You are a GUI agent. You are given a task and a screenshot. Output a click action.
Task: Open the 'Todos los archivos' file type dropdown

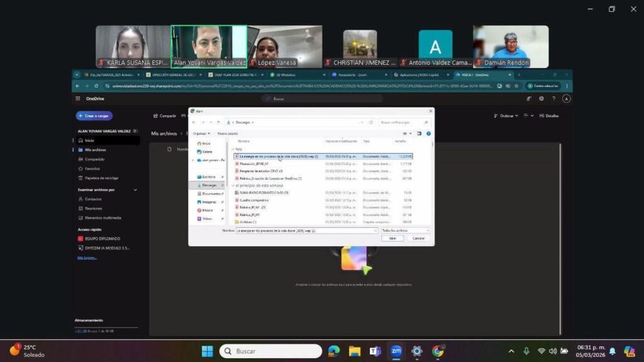click(404, 231)
